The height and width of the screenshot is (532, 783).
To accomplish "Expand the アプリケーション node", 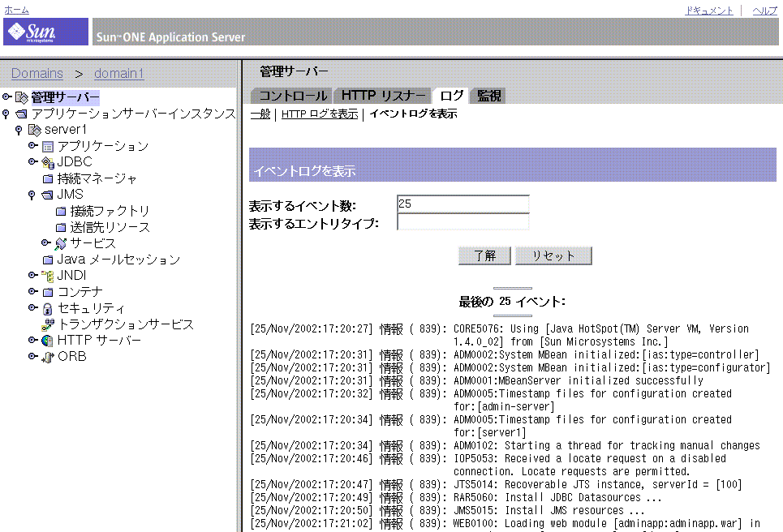I will coord(33,145).
